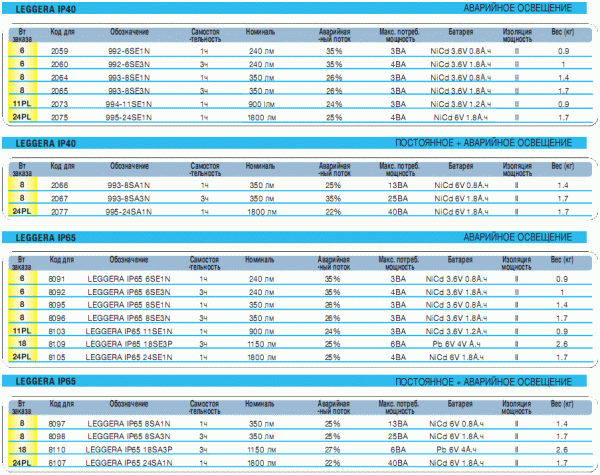Select order code 8107
Image resolution: width=600 pixels, height=475 pixels.
pyautogui.click(x=57, y=463)
